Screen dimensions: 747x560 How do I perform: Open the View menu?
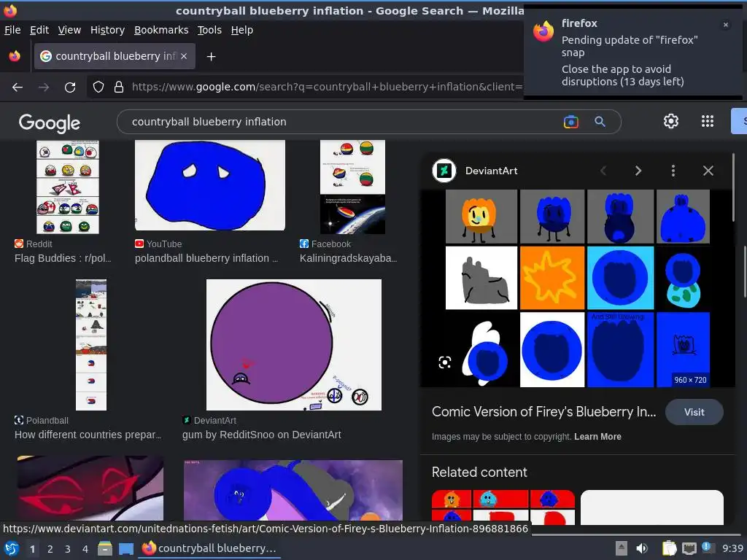[69, 30]
